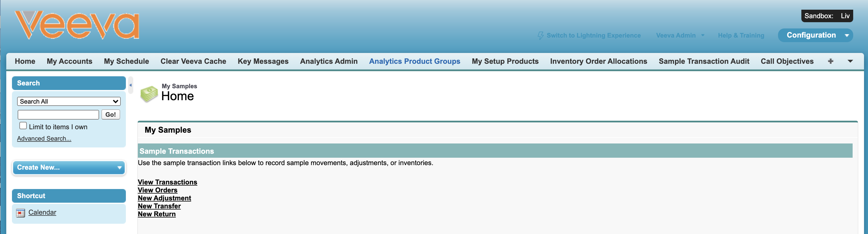The height and width of the screenshot is (234, 868).
Task: Click the plus icon for all tabs
Action: [830, 61]
